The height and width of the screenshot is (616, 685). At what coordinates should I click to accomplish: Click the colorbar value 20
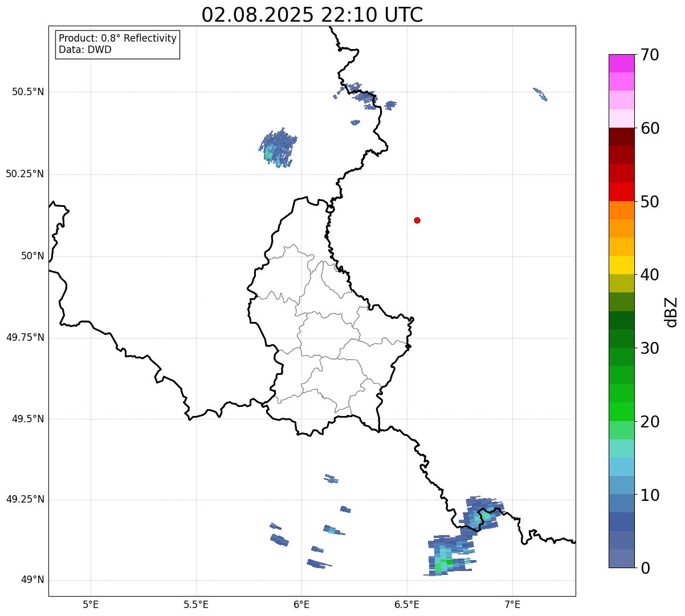coord(650,422)
